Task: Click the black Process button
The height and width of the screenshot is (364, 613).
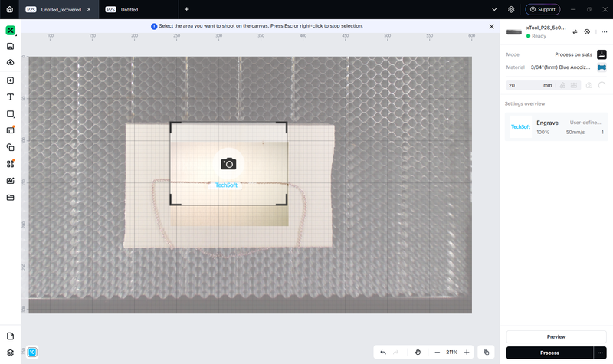Action: point(549,353)
